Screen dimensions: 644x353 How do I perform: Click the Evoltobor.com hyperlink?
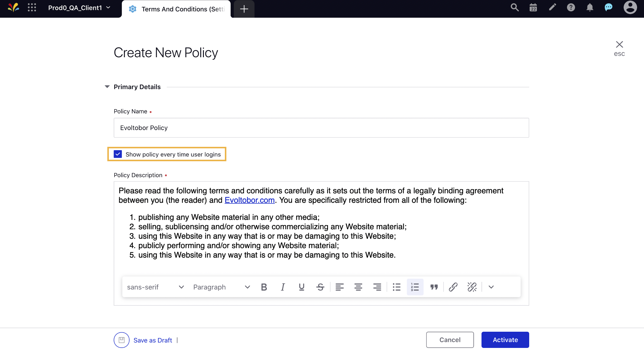click(249, 200)
